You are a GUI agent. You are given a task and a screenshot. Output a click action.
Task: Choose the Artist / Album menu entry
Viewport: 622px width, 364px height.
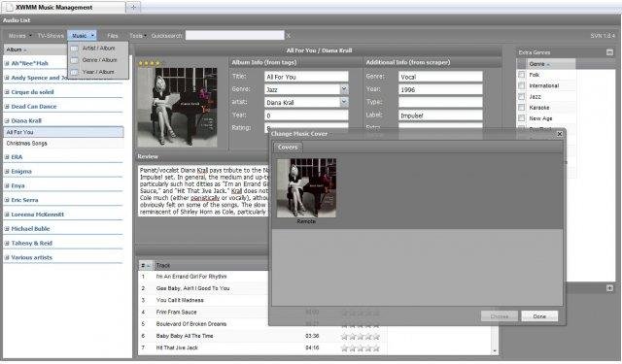[99, 48]
